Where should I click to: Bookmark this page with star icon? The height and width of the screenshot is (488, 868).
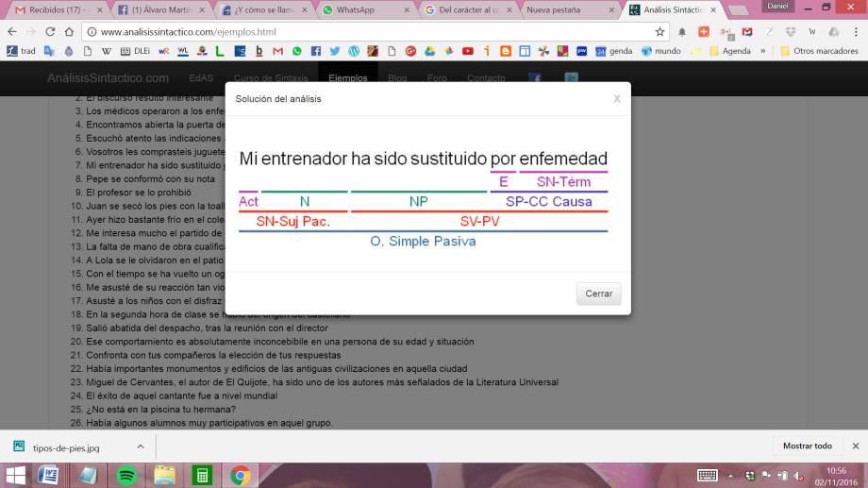[659, 31]
